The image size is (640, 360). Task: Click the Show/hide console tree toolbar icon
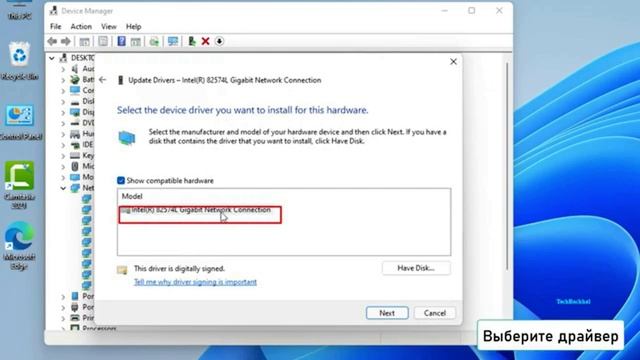click(x=84, y=41)
